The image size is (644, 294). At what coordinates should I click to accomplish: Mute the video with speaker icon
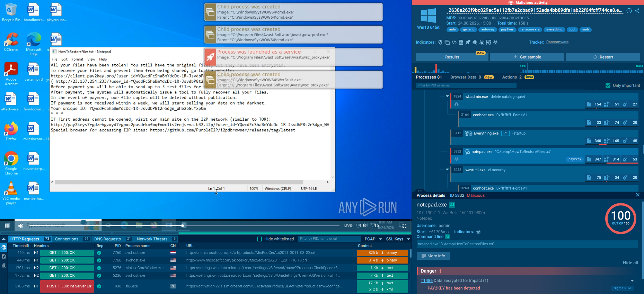tap(21, 226)
